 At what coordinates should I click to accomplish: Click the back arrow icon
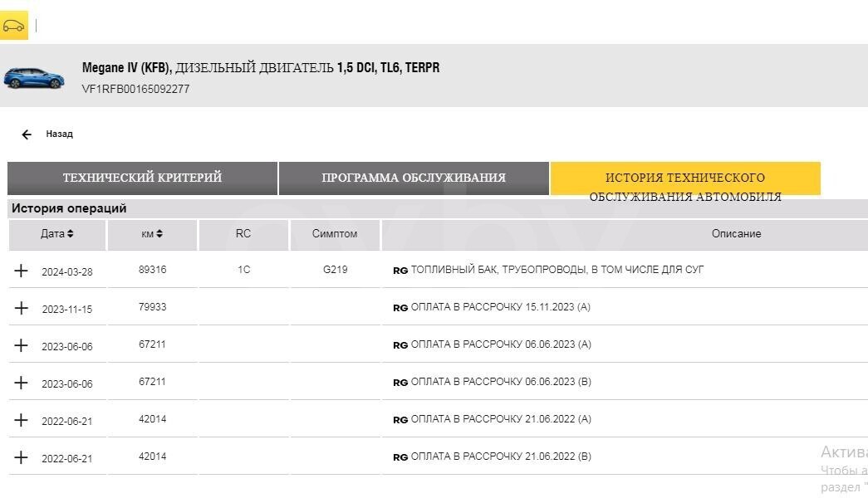[27, 134]
